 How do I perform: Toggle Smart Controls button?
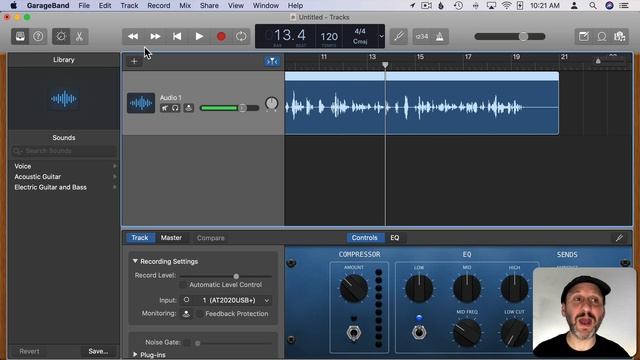(61, 36)
